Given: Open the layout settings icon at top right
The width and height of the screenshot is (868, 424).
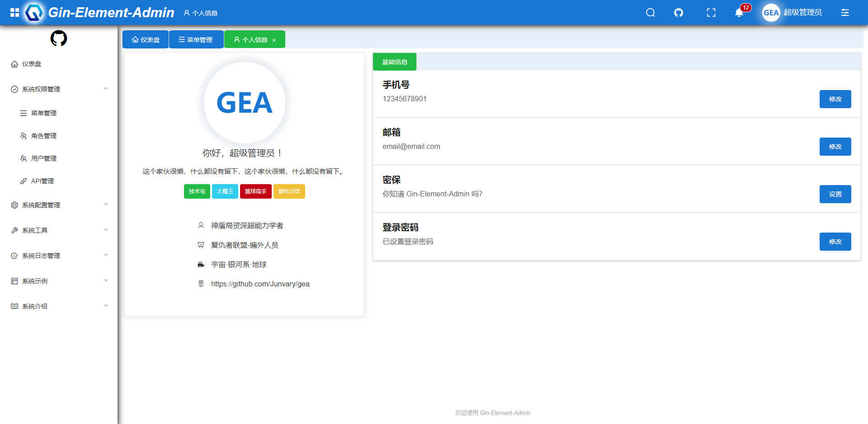Looking at the screenshot, I should tap(844, 12).
